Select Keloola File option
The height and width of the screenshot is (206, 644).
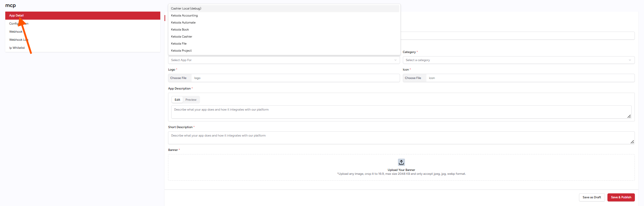pyautogui.click(x=284, y=44)
